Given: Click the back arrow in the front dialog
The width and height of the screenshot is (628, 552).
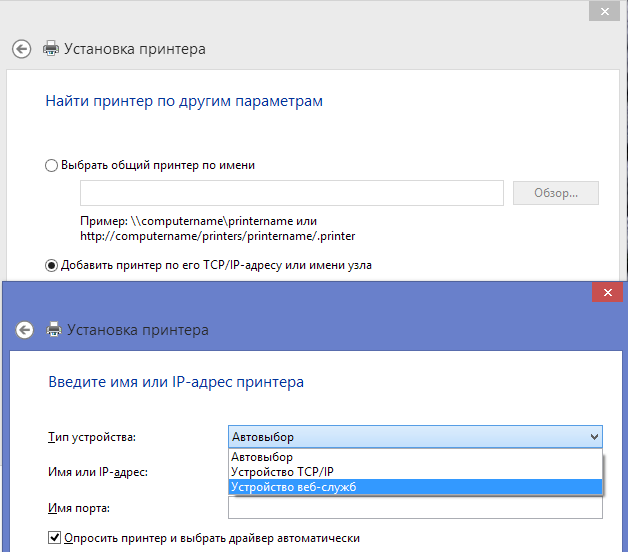Looking at the screenshot, I should coord(26,330).
